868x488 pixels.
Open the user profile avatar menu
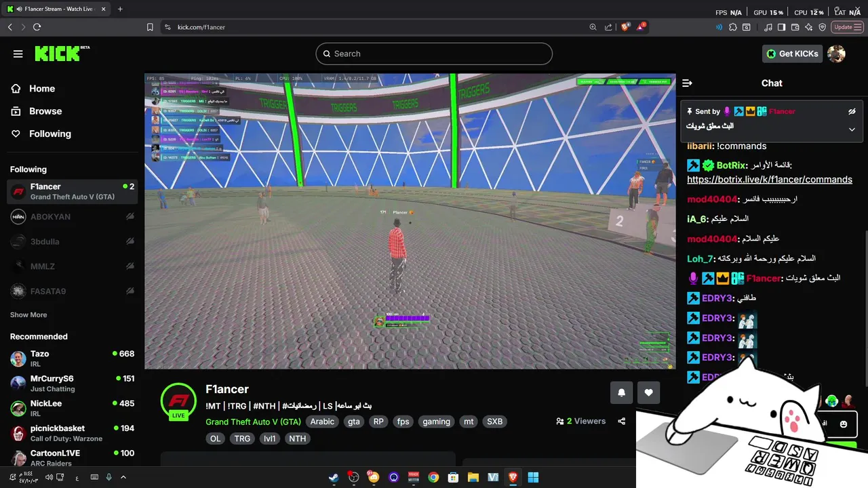click(836, 54)
